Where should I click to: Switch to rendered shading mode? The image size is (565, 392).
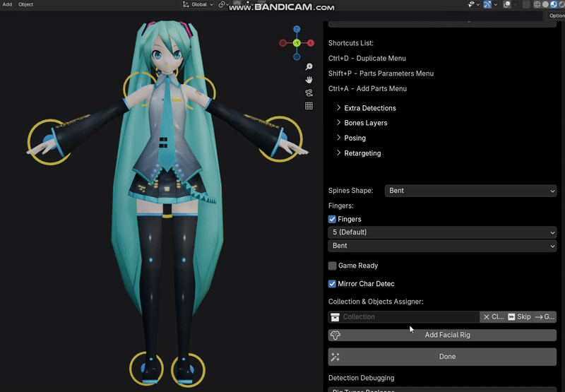[x=561, y=4]
